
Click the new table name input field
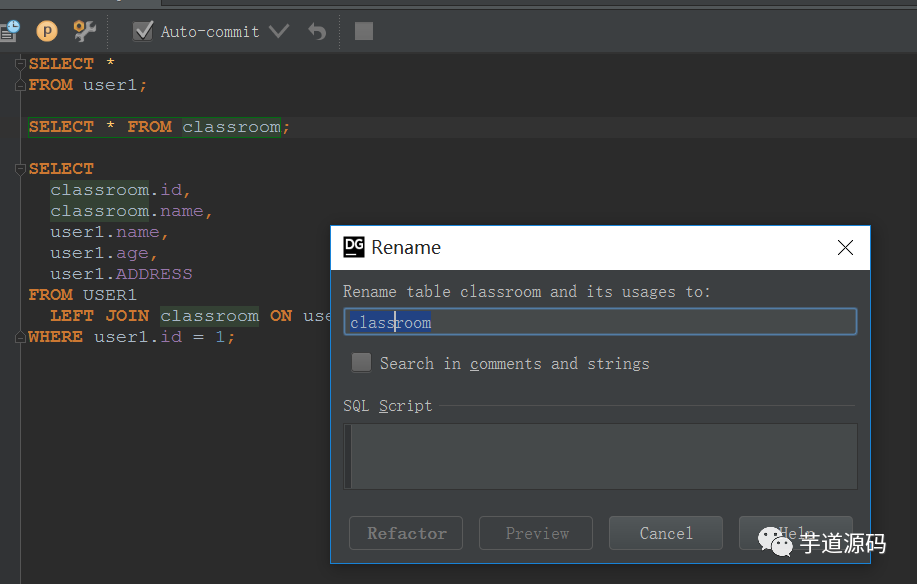coord(600,322)
